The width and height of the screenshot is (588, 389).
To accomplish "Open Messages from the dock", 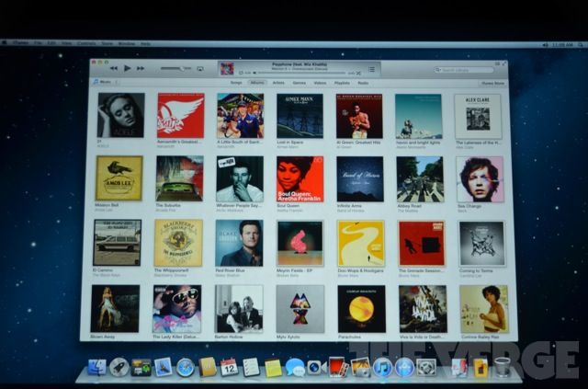I will [294, 367].
